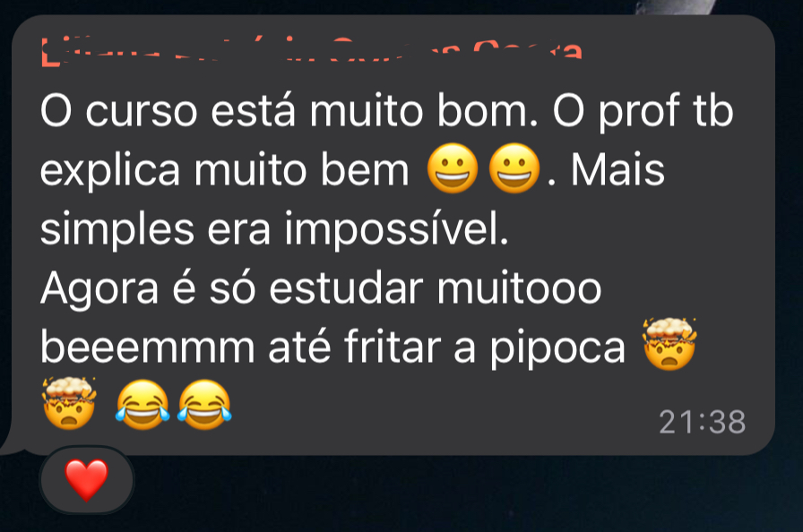Click the words 'até fritar a'
Image resolution: width=803 pixels, height=532 pixels.
371,348
